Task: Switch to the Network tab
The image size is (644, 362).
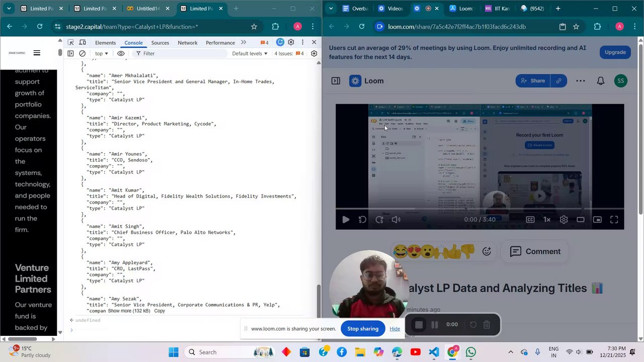Action: coord(187,43)
